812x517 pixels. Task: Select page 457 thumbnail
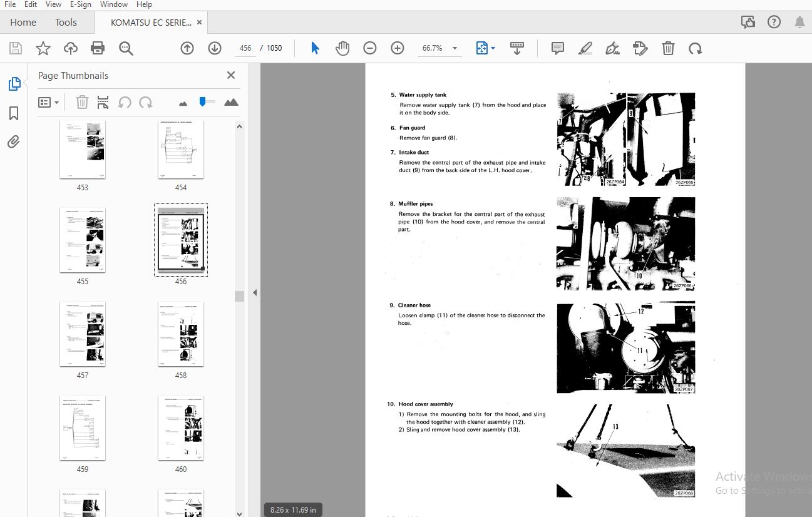click(83, 334)
